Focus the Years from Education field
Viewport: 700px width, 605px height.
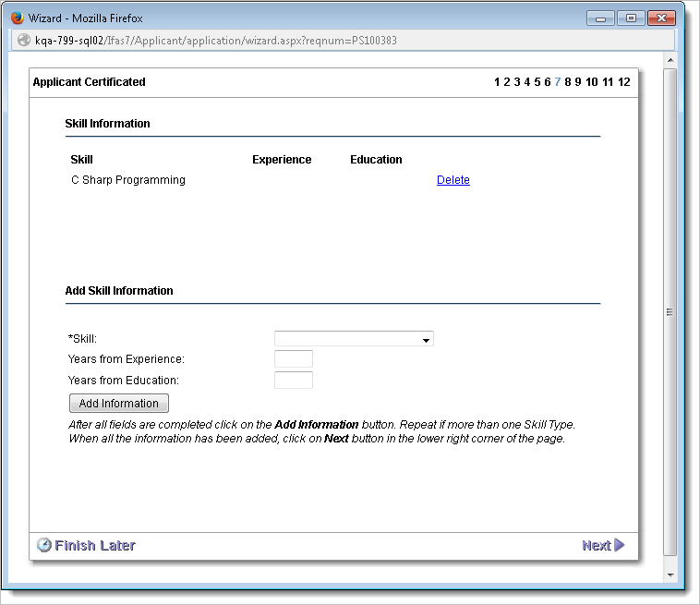click(294, 381)
